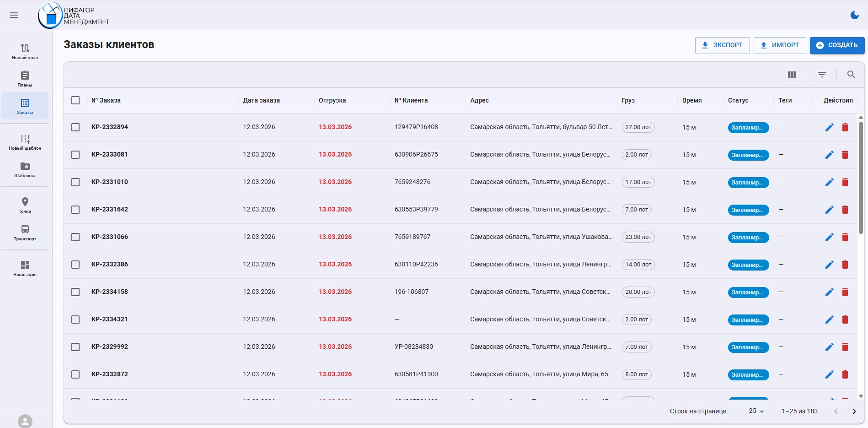Delete order KP-2332872 with trash icon

(845, 374)
